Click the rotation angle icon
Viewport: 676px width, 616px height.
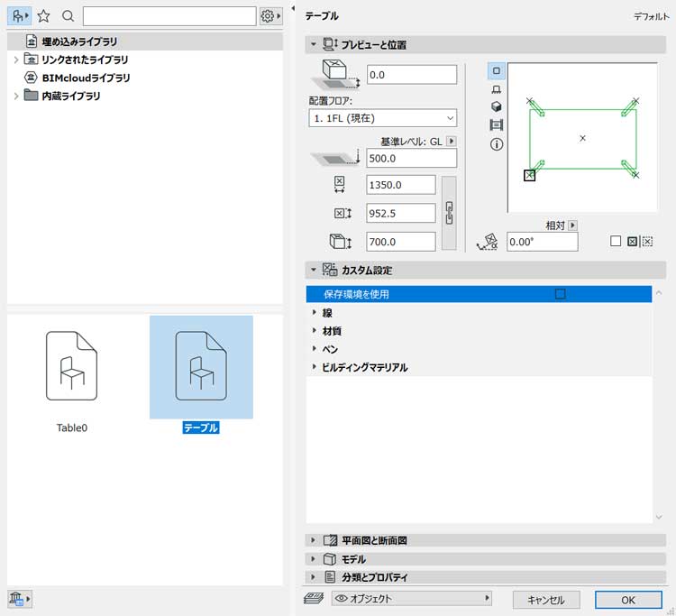pos(488,242)
